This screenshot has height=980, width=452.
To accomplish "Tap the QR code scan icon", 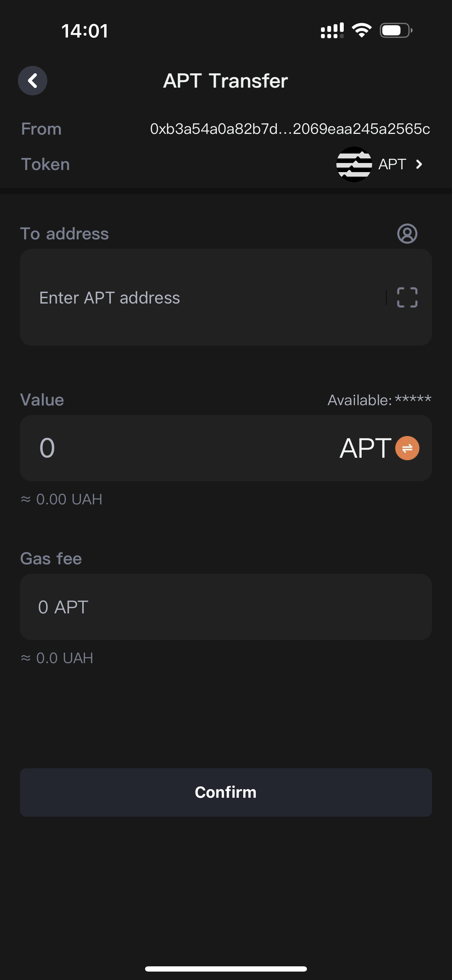I will click(407, 298).
